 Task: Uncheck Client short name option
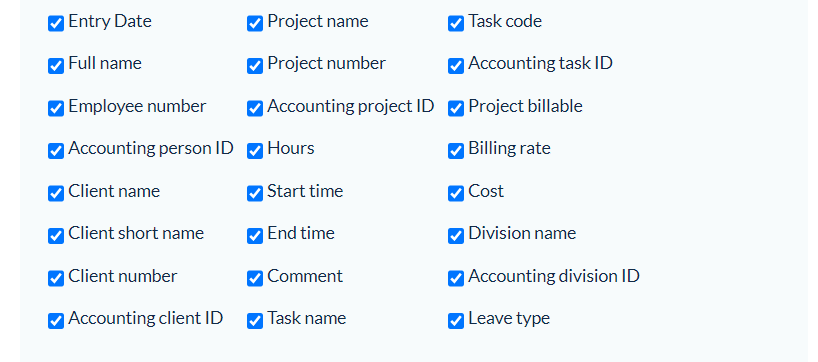(x=56, y=236)
